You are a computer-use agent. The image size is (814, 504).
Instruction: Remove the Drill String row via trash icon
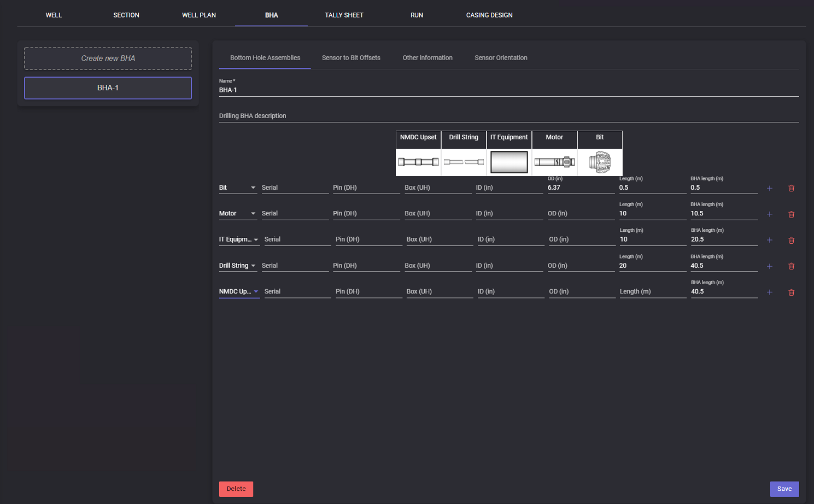click(x=791, y=266)
